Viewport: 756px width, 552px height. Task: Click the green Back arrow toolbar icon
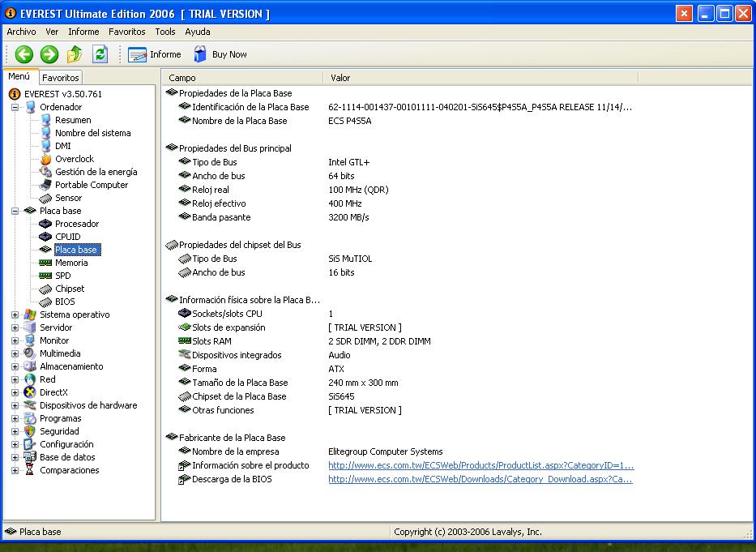coord(23,54)
